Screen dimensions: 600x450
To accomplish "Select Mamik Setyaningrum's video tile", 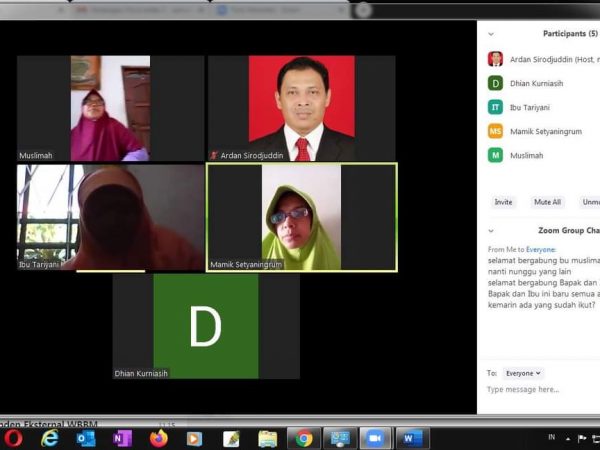I will [x=301, y=217].
